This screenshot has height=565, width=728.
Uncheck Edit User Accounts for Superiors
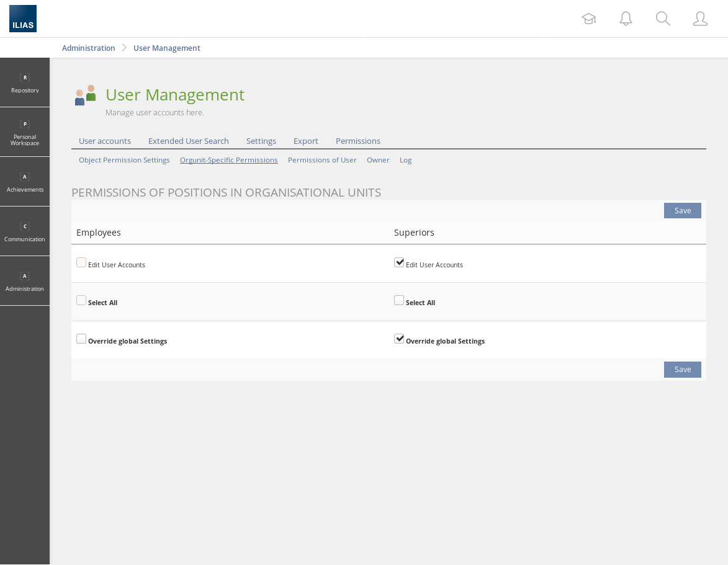point(399,262)
